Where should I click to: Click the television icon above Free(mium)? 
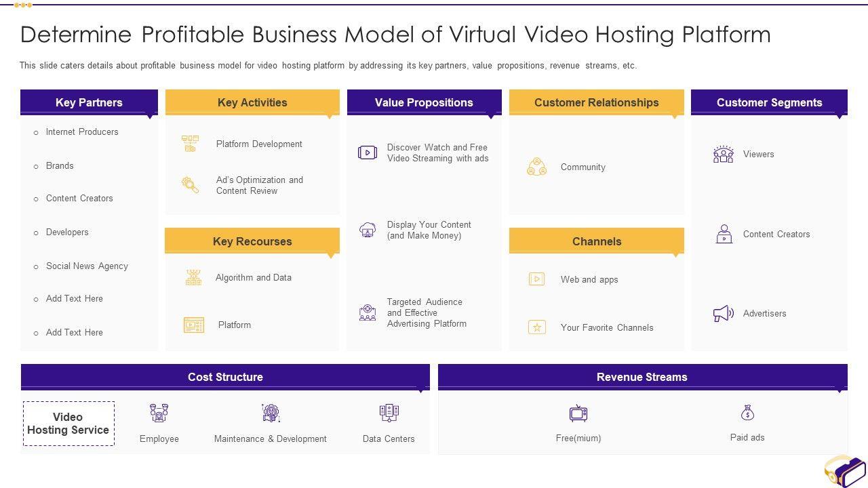tap(578, 413)
